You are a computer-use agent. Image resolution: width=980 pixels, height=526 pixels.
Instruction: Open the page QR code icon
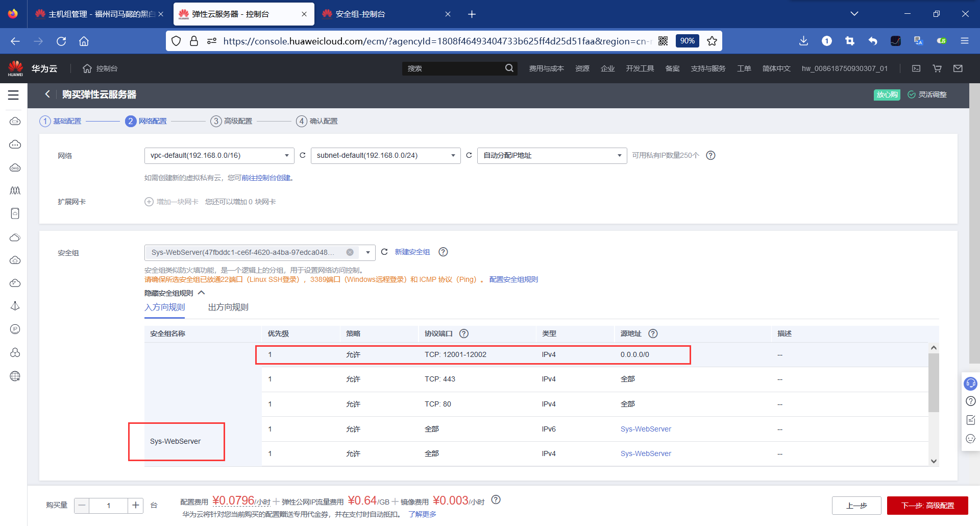[x=663, y=41]
